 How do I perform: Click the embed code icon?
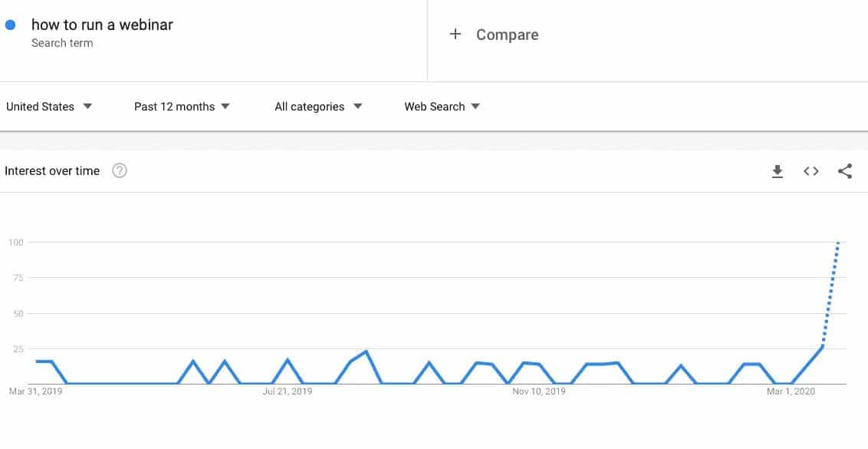pyautogui.click(x=811, y=171)
